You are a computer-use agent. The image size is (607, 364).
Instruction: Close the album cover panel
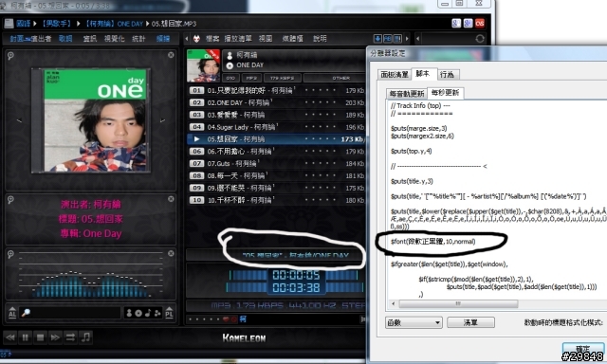(x=171, y=55)
